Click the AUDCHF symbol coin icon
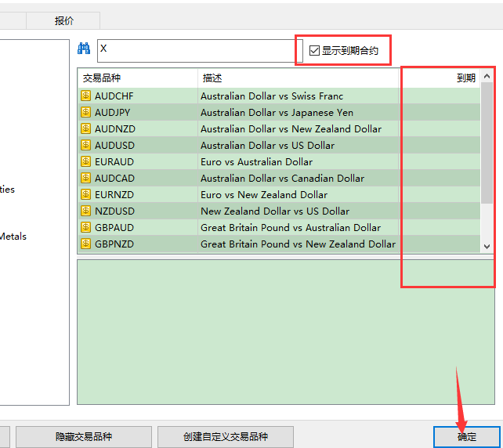The width and height of the screenshot is (503, 448). pyautogui.click(x=85, y=96)
